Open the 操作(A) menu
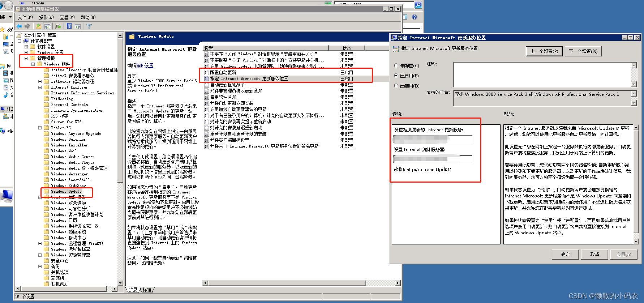Viewport: 644px width, 303px height. coord(46,17)
